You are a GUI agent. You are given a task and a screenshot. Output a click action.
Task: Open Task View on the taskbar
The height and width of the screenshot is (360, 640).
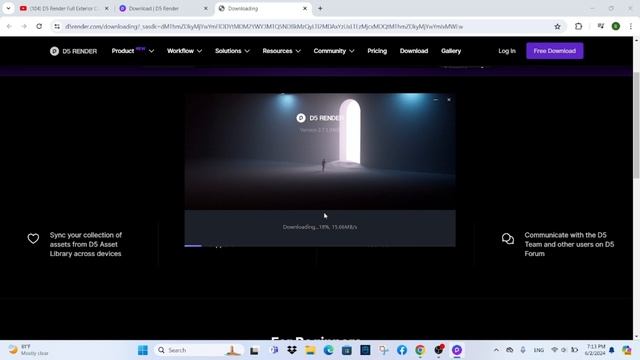(x=254, y=350)
